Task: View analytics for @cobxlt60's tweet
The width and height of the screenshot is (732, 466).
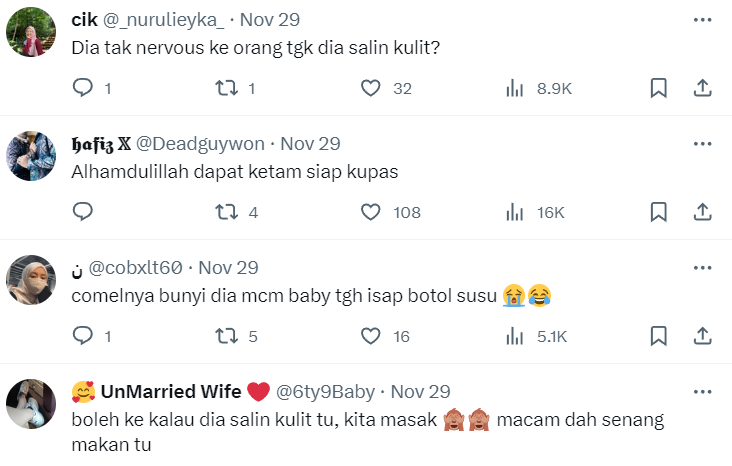Action: (x=516, y=336)
